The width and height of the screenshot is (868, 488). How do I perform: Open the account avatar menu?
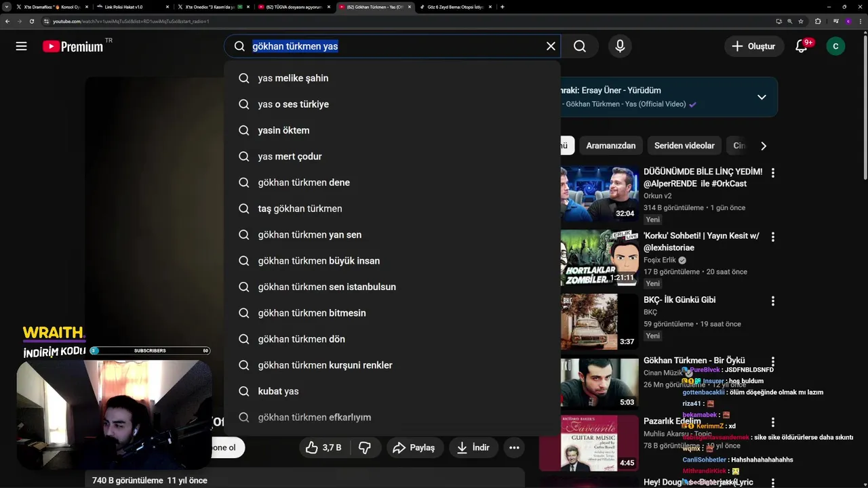(x=835, y=46)
